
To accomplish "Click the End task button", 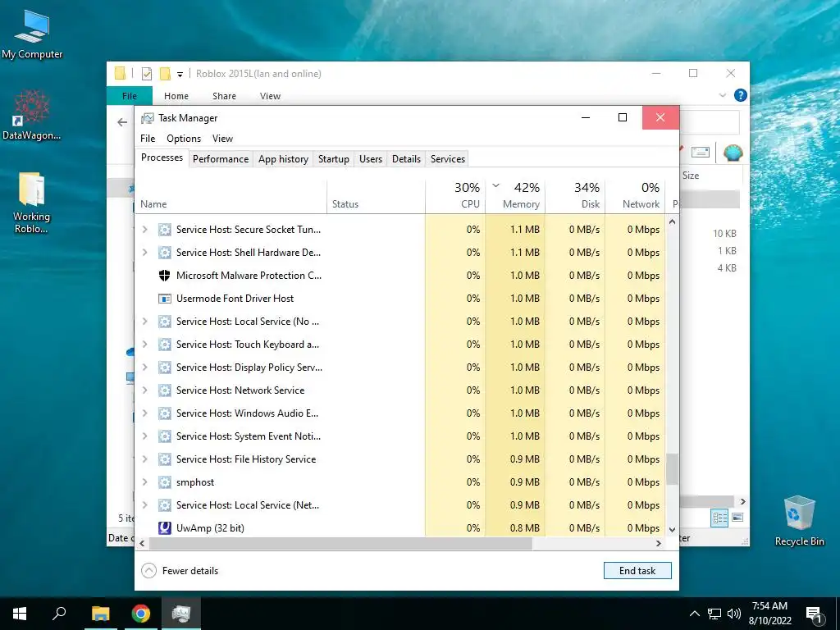I will coord(637,571).
